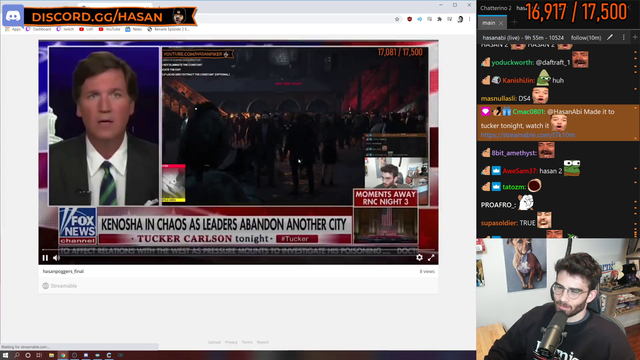
Task: Click username PROAFRO_ in chat
Action: coord(498,205)
